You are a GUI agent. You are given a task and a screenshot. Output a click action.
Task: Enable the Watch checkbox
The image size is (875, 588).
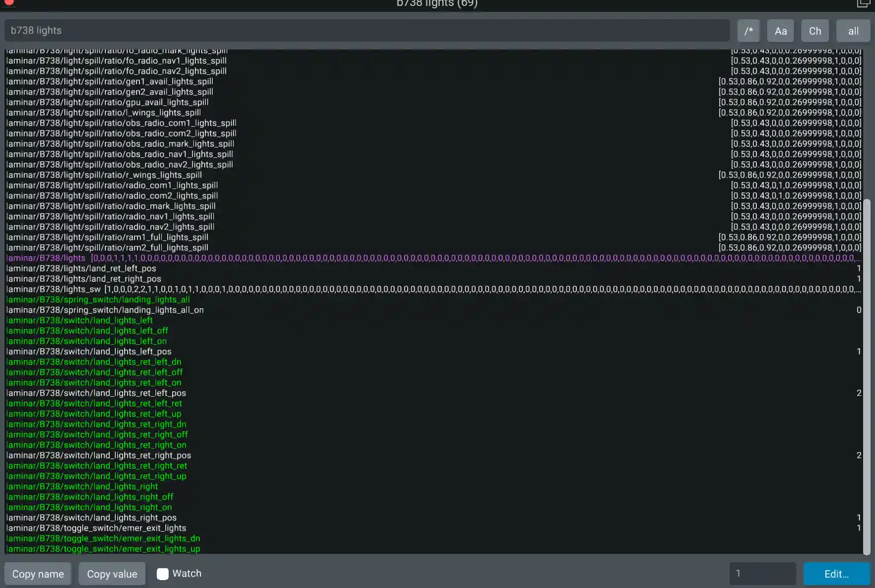(163, 574)
